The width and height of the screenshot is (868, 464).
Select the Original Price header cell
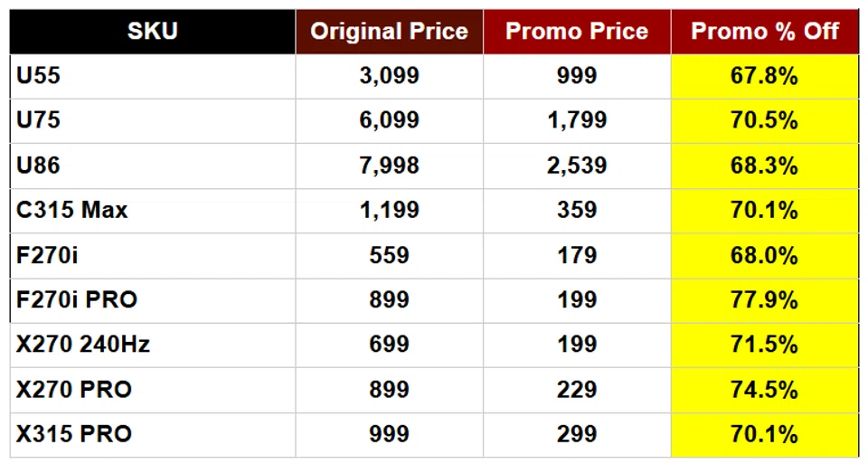tap(389, 32)
